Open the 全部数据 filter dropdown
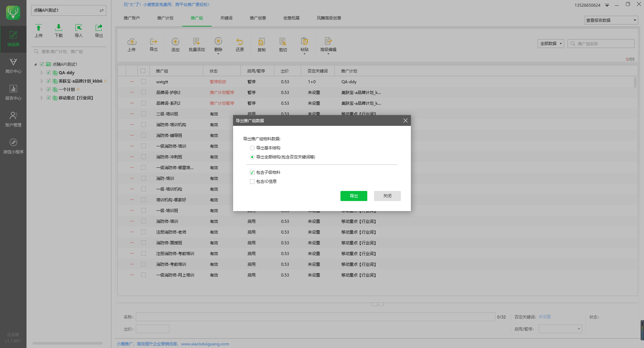 [551, 44]
